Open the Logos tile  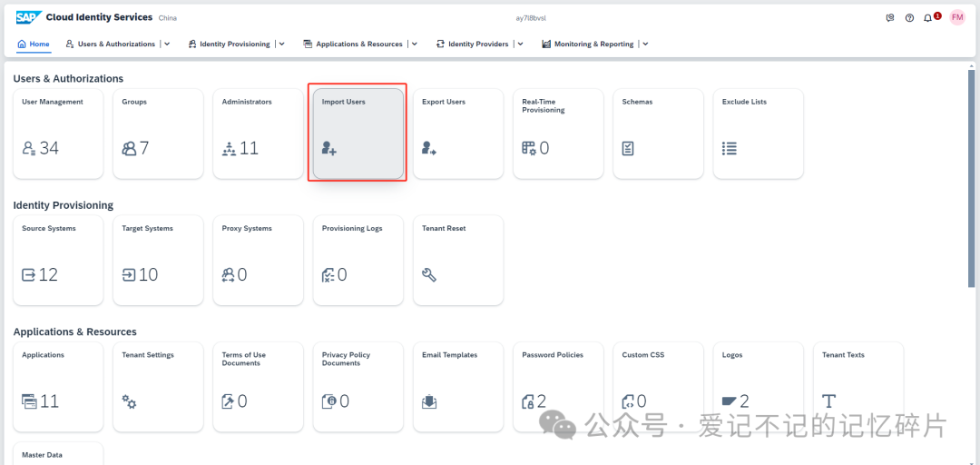pos(758,387)
